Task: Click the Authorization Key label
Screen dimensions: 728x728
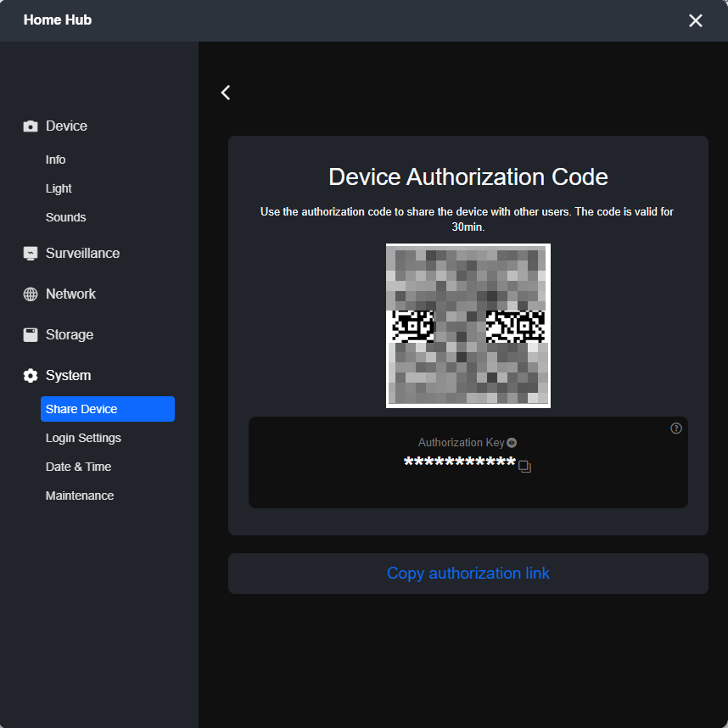Action: point(461,442)
